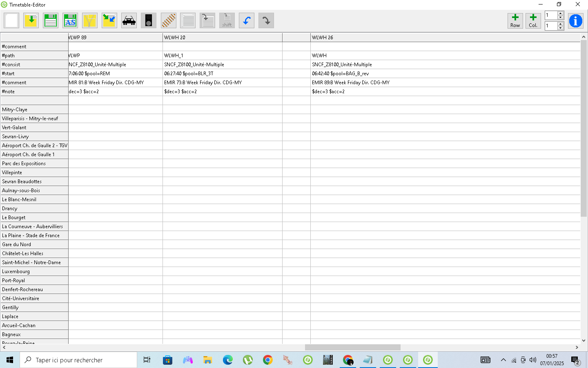
Task: Open Task View on the taskbar
Action: point(147,360)
